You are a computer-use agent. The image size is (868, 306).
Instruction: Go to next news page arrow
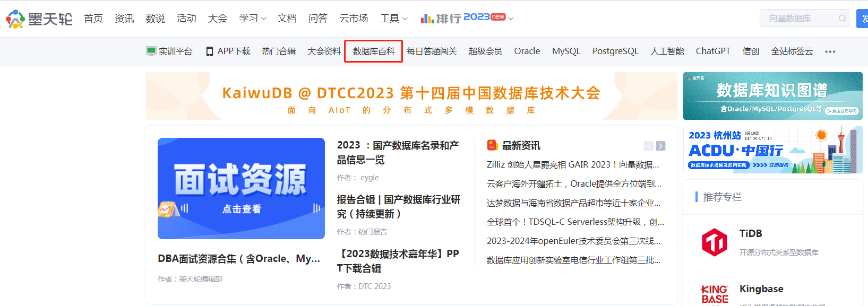click(660, 146)
